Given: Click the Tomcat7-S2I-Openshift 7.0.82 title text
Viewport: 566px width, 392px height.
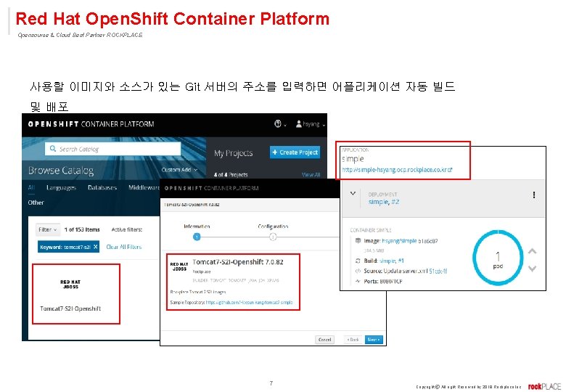Looking at the screenshot, I should click(x=238, y=262).
